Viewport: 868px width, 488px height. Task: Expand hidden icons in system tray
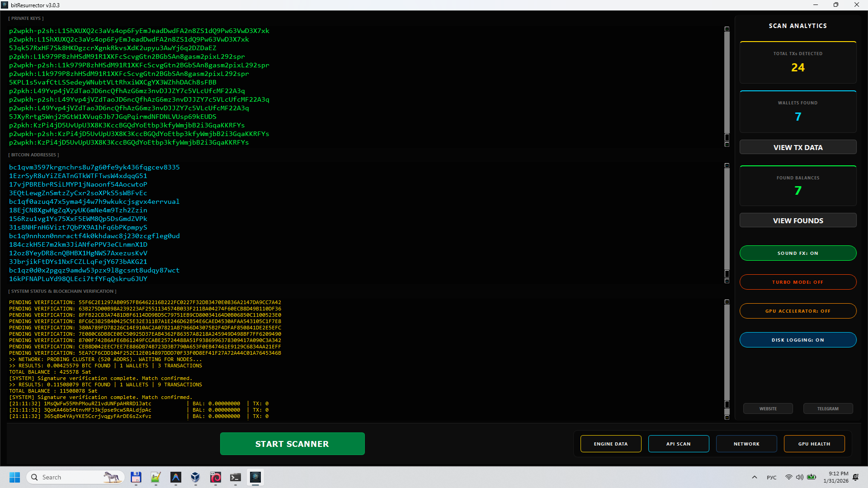754,478
